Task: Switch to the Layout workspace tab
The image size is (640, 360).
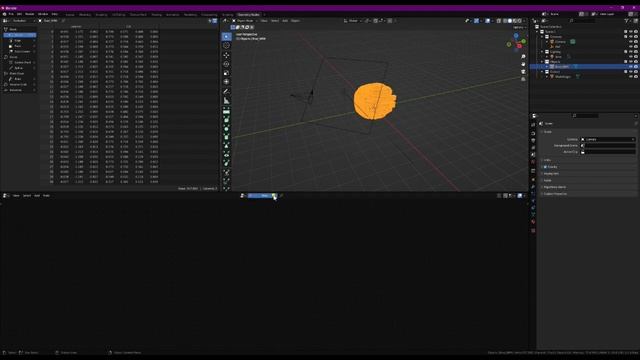Action: 70,15
